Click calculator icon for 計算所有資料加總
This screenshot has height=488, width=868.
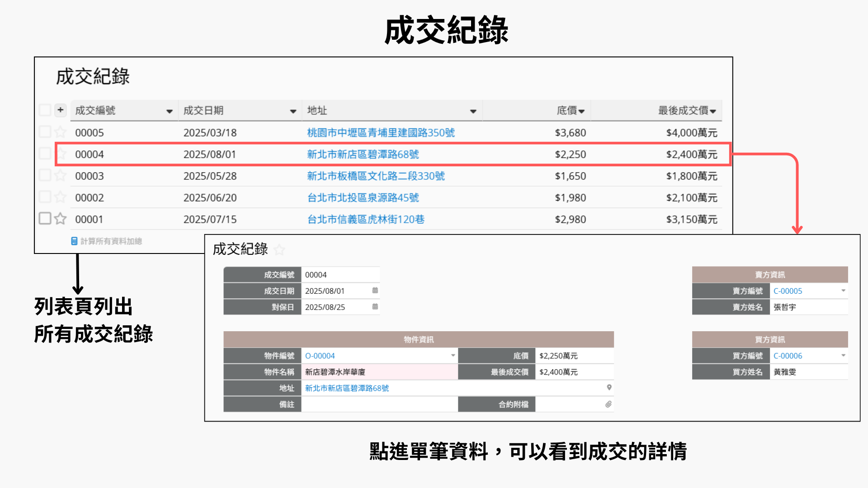coord(74,241)
